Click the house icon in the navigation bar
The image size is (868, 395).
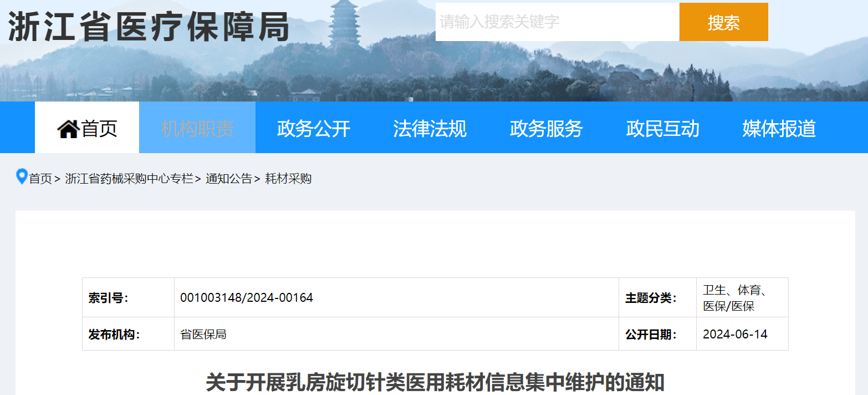68,129
